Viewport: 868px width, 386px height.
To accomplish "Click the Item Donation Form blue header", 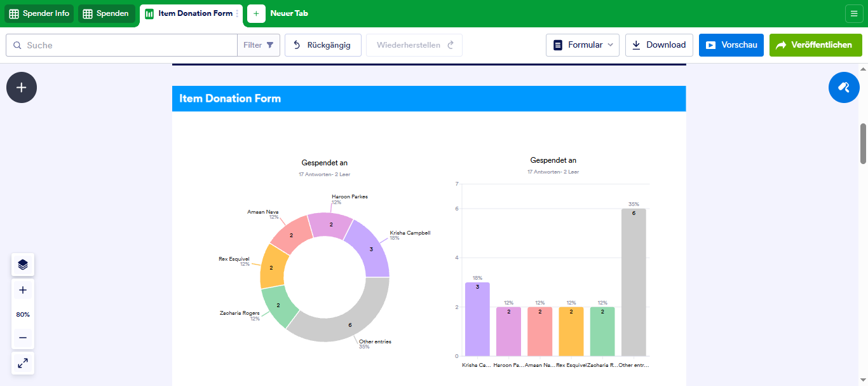I will pos(429,99).
